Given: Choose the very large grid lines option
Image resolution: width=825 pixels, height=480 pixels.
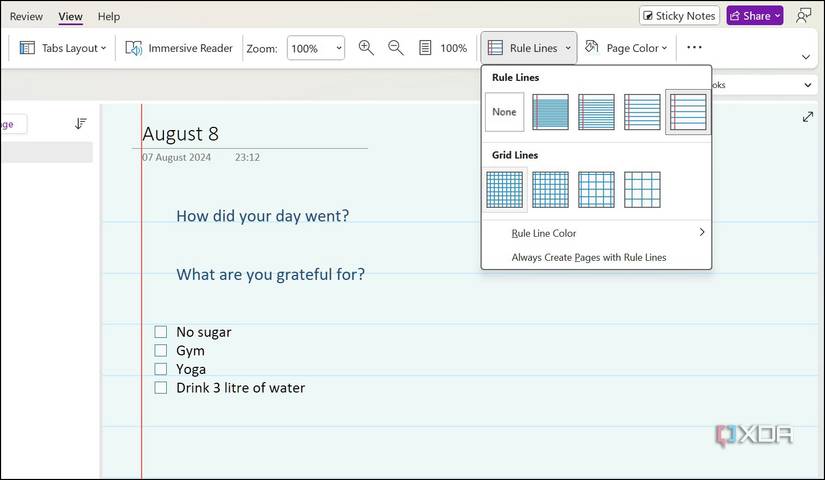Looking at the screenshot, I should (x=642, y=189).
